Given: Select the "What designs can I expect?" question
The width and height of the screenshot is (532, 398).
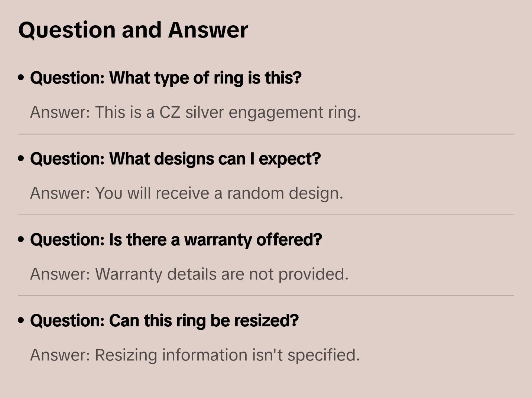Looking at the screenshot, I should (x=175, y=159).
